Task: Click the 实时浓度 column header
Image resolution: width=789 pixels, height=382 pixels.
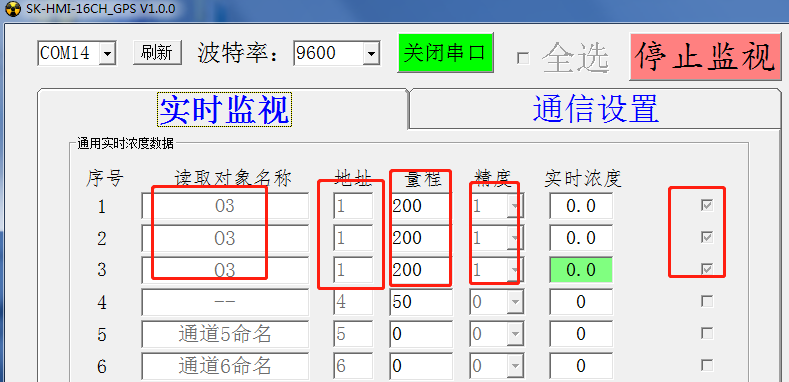Action: [583, 178]
